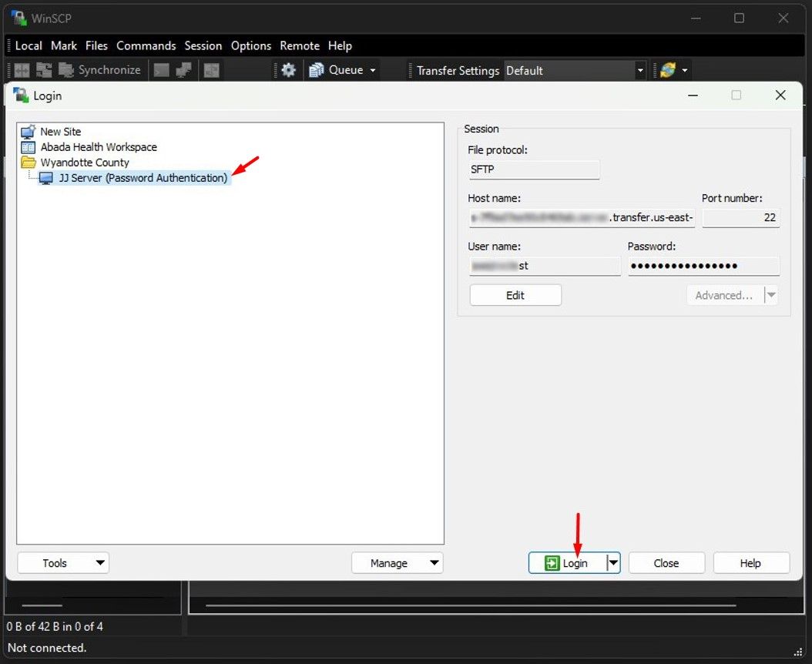Select the Abada Health Workspace entry

coord(99,147)
